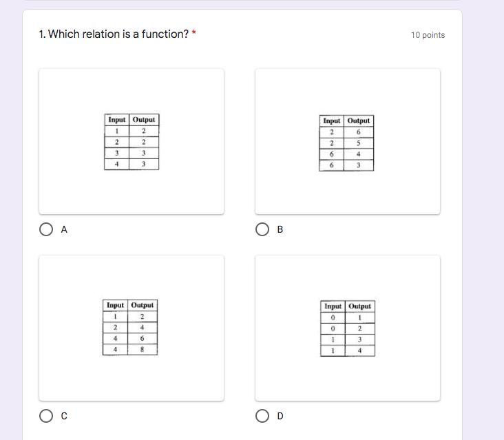Choose radio button for option D

click(x=262, y=416)
